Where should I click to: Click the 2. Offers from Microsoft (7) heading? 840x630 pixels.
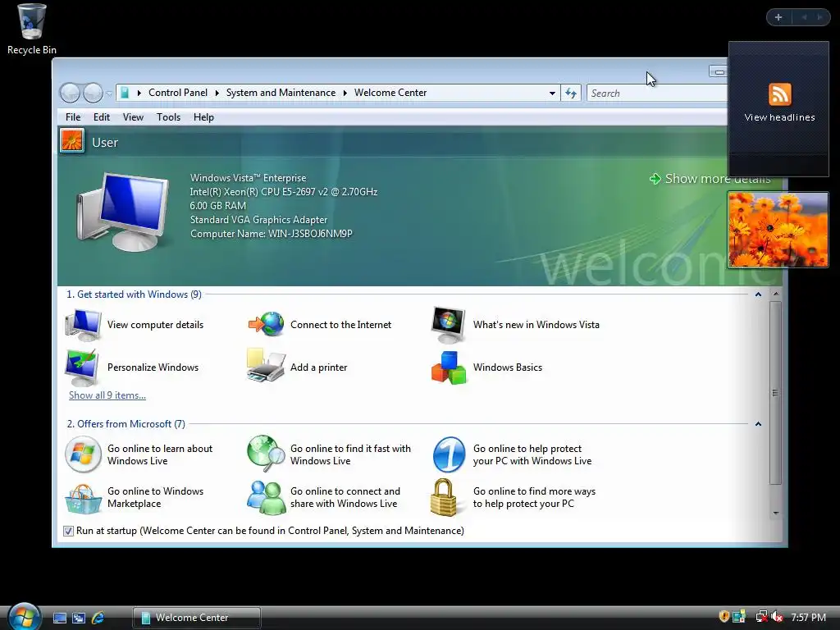point(126,424)
